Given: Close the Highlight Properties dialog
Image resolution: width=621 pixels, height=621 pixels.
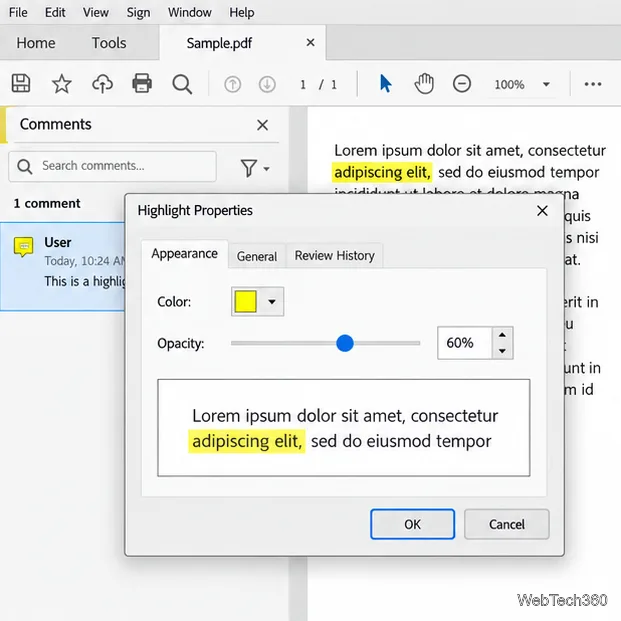Looking at the screenshot, I should pyautogui.click(x=542, y=211).
